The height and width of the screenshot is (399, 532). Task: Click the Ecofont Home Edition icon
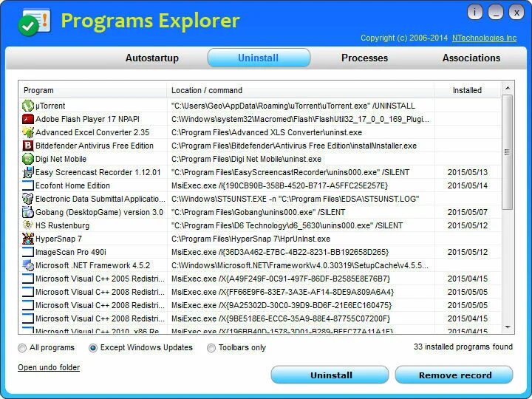tap(28, 185)
